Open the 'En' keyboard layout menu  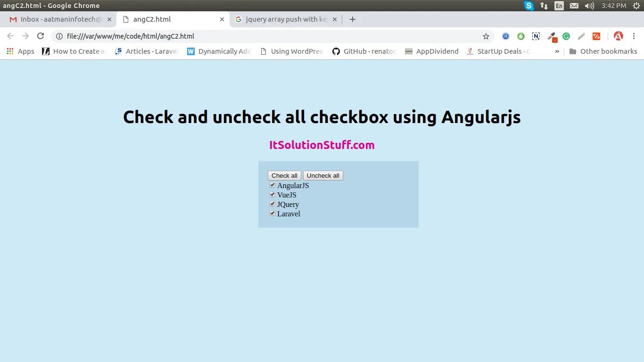coord(559,6)
